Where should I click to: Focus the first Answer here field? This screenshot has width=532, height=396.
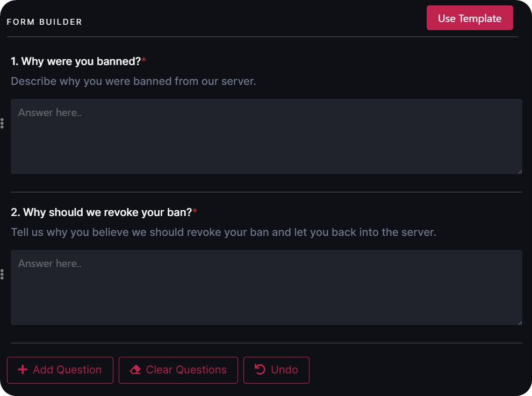267,136
